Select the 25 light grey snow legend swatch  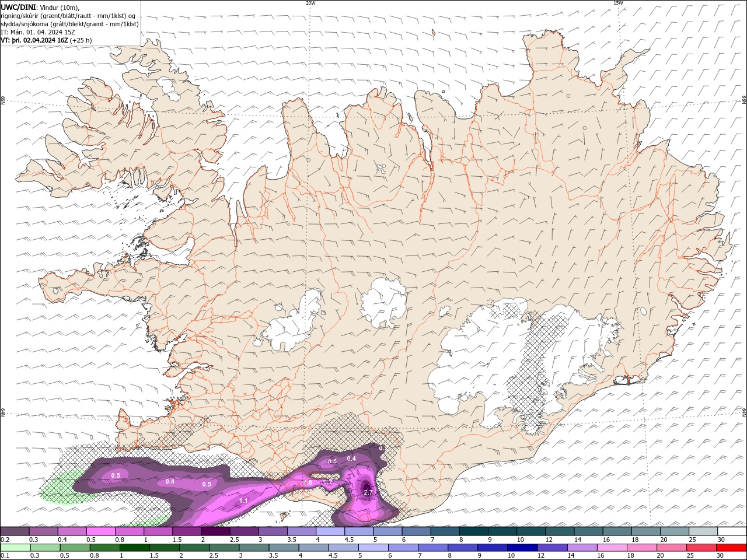[703, 531]
